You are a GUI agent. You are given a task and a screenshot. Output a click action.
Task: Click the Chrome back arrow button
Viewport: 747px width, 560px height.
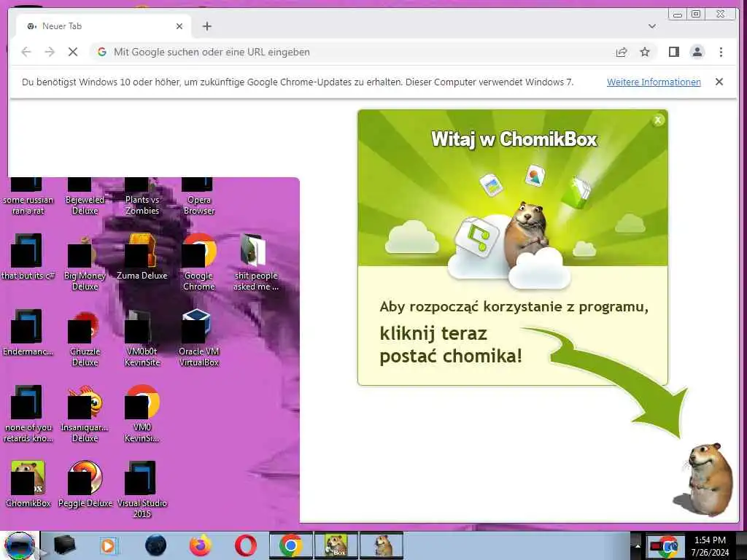point(26,52)
